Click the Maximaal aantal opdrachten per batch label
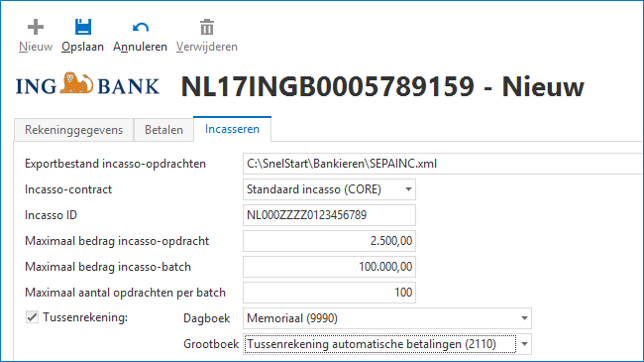Viewport: 644px width, 362px height. click(x=125, y=293)
